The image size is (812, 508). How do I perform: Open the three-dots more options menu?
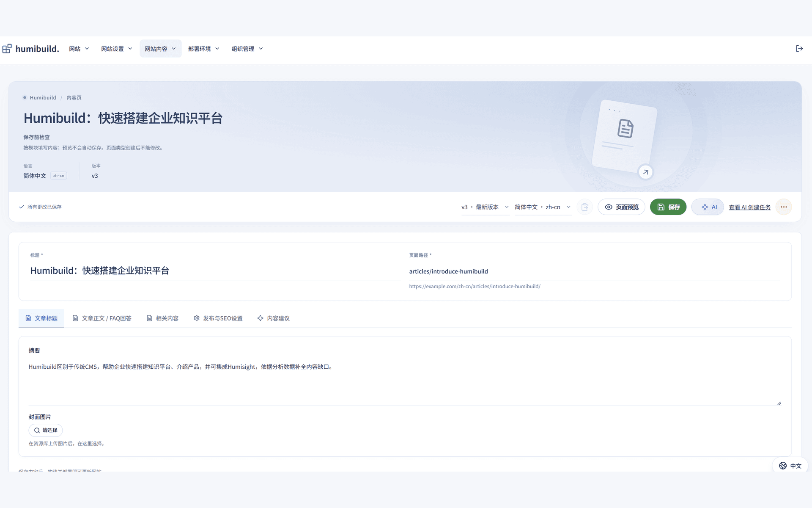[784, 207]
